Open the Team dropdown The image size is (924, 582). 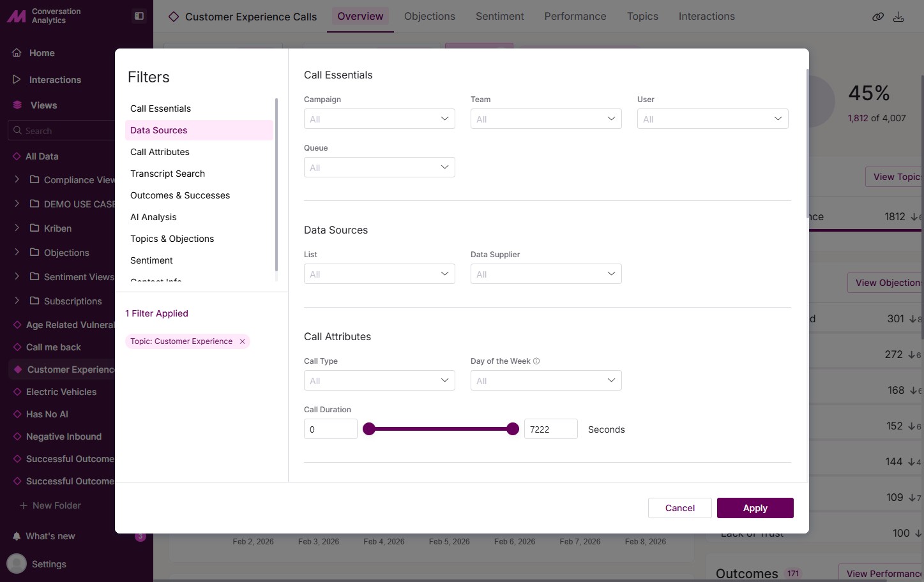tap(546, 119)
